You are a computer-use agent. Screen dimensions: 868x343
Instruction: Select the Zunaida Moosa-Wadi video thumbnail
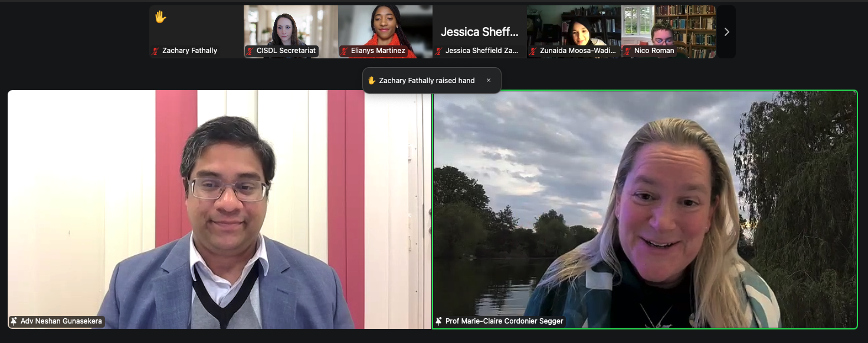[x=574, y=27]
